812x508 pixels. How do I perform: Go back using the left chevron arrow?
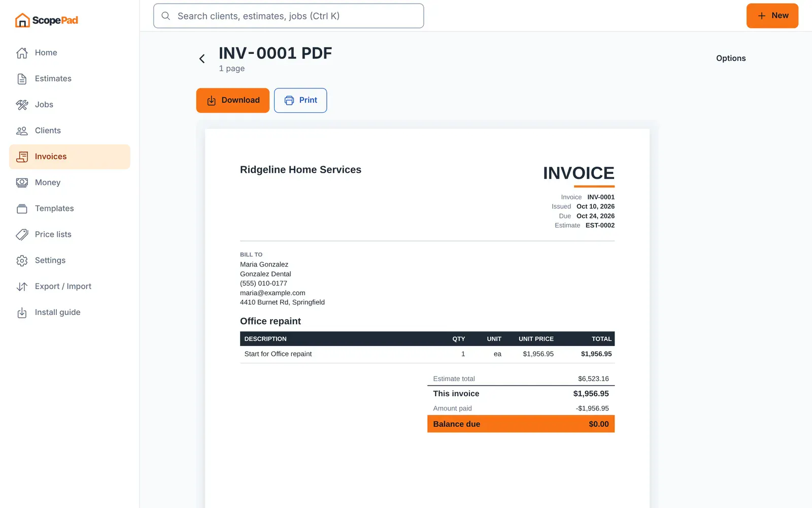pos(202,59)
